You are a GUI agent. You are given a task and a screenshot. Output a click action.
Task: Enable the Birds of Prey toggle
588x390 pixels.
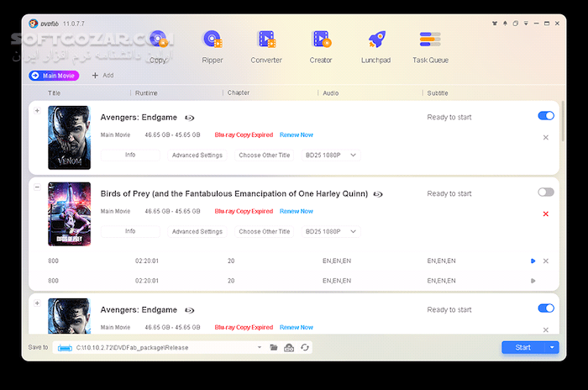point(546,192)
